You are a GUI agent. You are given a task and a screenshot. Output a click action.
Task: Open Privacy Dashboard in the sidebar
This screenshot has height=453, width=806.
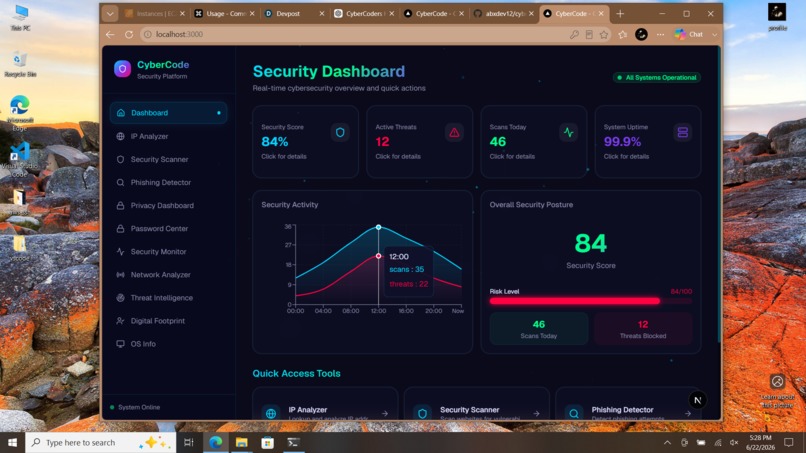[x=169, y=206]
